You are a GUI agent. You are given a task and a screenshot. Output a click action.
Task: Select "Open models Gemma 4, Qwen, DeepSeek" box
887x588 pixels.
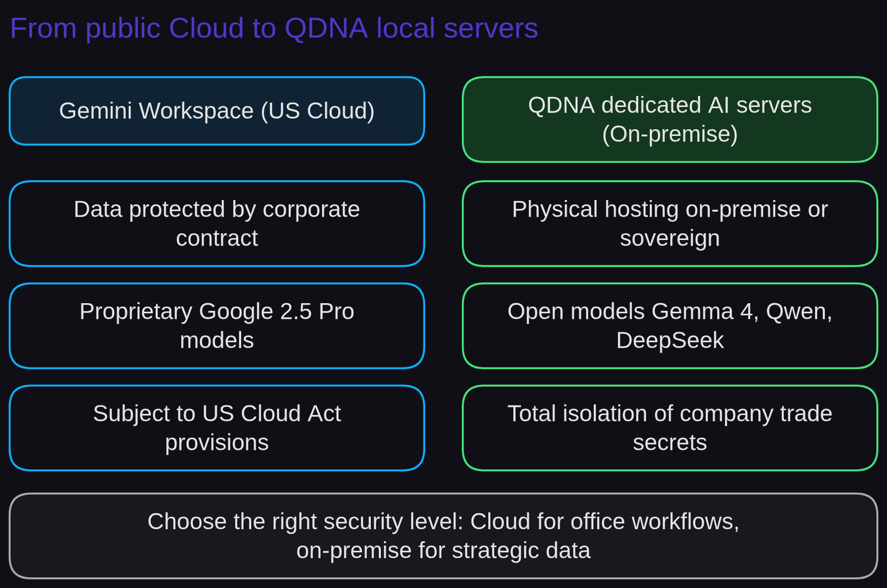tap(670, 326)
